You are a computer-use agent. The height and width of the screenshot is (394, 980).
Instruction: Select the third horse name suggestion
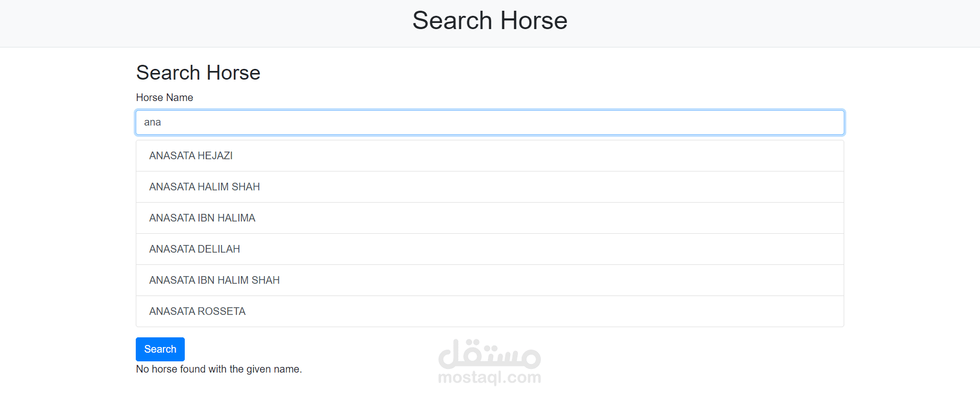202,218
